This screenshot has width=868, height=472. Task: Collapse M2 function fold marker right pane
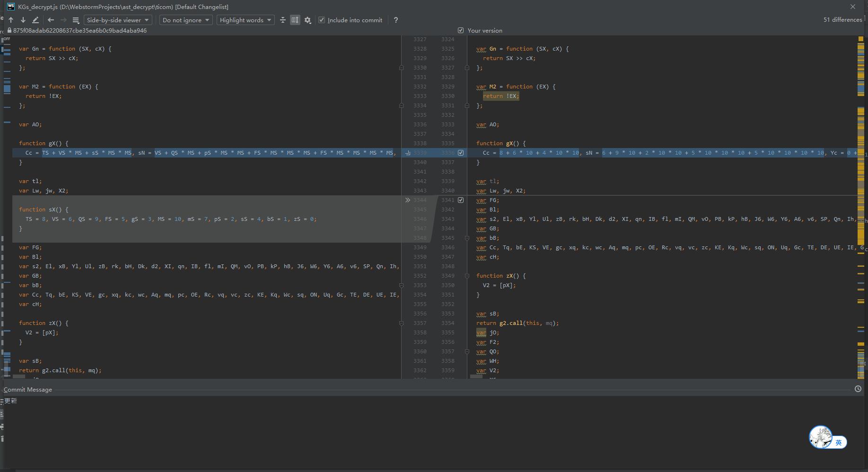pos(467,105)
